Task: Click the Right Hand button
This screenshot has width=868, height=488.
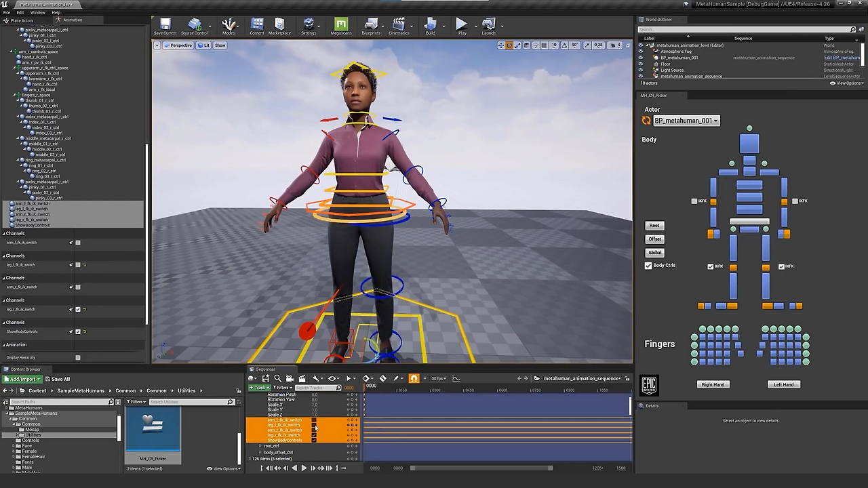Action: click(713, 384)
